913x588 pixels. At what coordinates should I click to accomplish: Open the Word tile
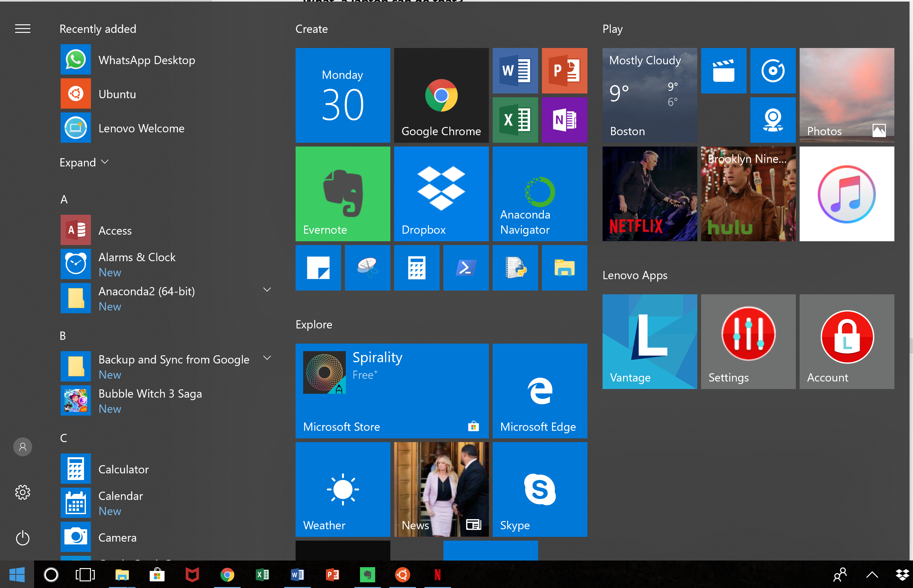[515, 71]
